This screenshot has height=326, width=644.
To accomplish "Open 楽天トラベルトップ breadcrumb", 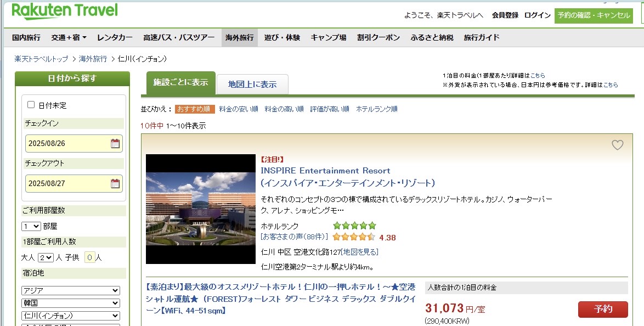I will [x=41, y=59].
